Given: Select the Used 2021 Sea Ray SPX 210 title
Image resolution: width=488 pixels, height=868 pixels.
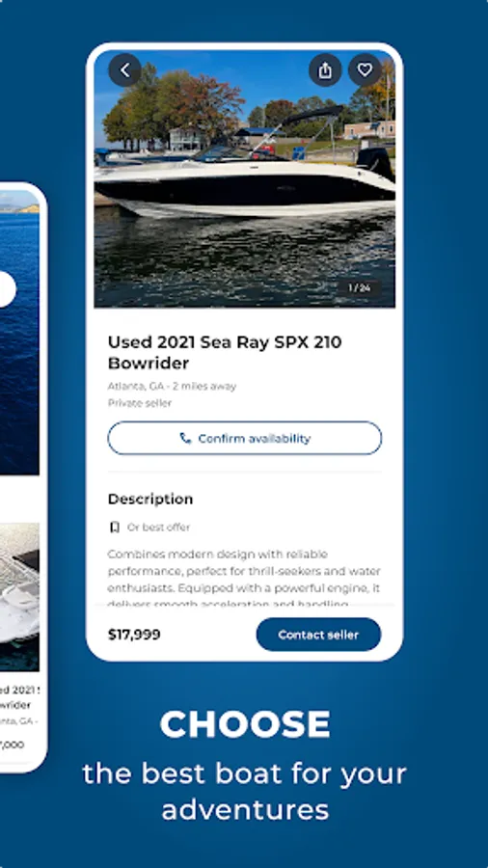Looking at the screenshot, I should 225,353.
